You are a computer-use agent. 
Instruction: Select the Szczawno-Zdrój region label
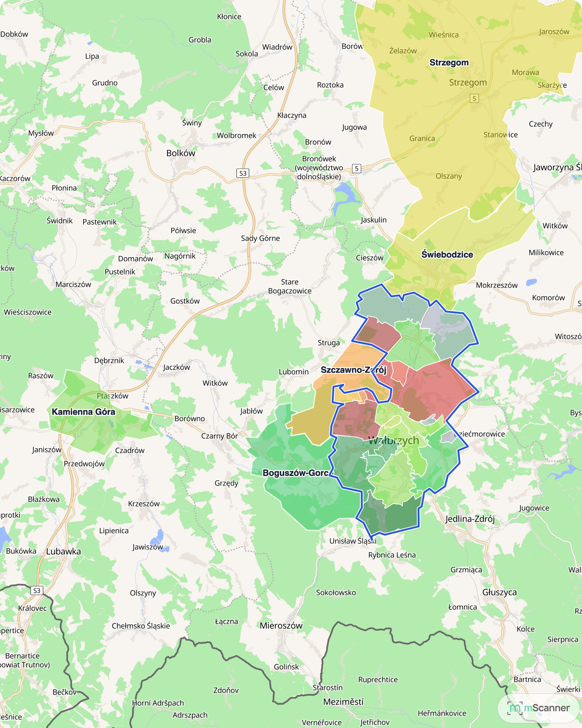353,370
